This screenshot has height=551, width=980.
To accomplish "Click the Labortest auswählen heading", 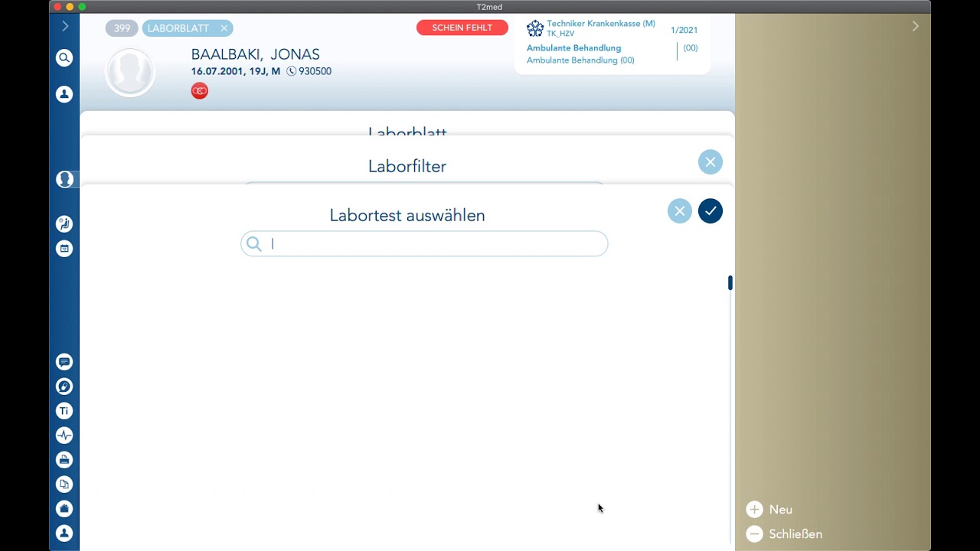I will [x=407, y=216].
